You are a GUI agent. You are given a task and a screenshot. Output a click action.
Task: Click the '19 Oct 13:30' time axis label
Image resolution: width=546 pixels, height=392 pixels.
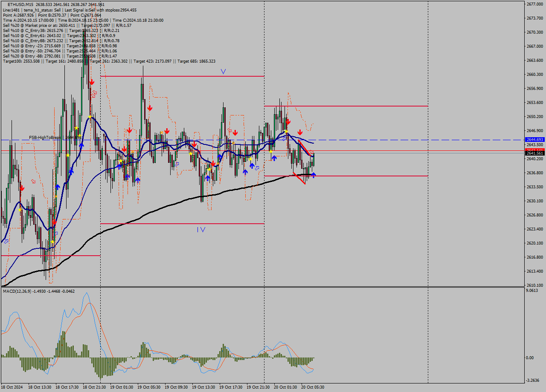click(x=203, y=387)
